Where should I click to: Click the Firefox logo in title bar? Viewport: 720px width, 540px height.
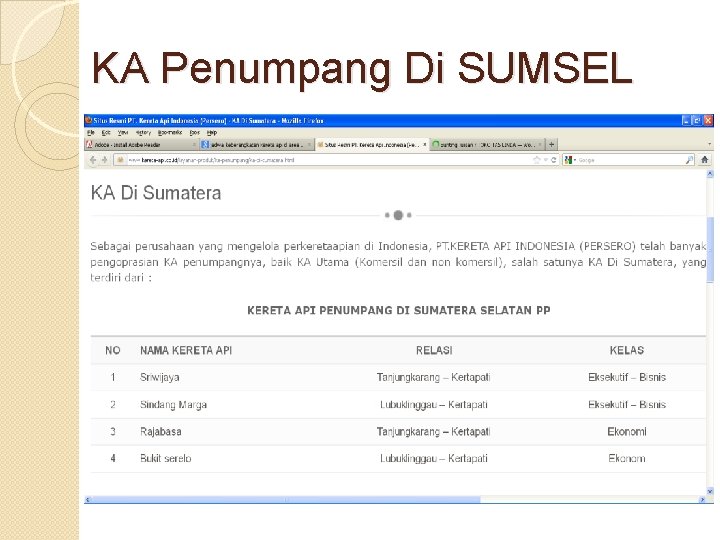pos(89,120)
